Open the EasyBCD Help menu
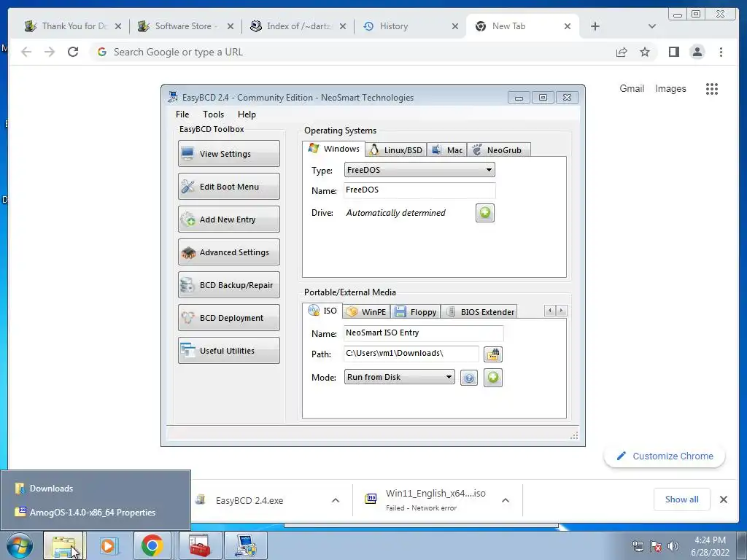Screen dimensions: 747x560 pyautogui.click(x=247, y=114)
